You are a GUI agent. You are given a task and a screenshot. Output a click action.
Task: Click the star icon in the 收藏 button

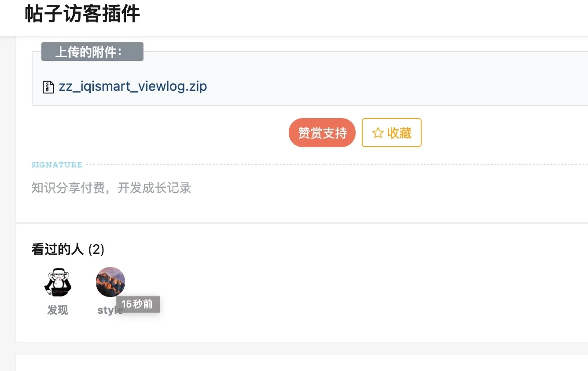pos(378,133)
